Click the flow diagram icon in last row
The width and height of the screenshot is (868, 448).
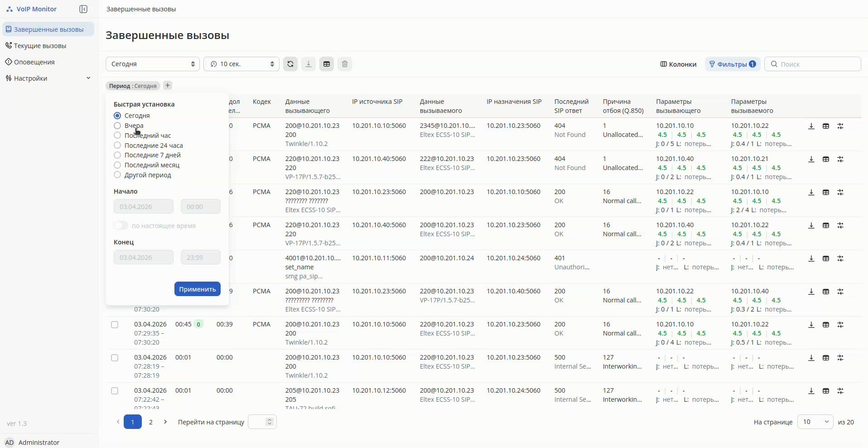[840, 391]
